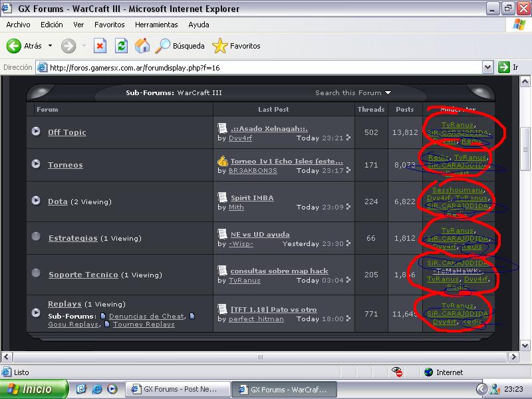Open the Favoritos menu in menu bar
Image resolution: width=532 pixels, height=399 pixels.
point(109,25)
